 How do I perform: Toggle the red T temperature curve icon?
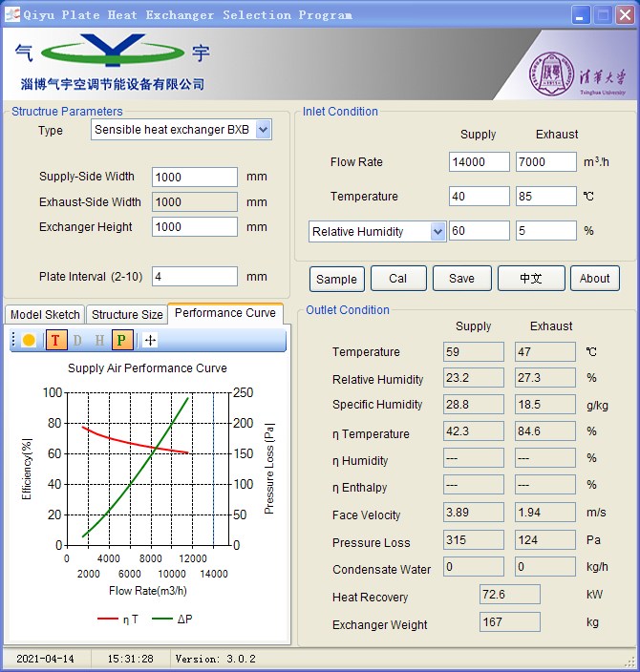pos(56,340)
